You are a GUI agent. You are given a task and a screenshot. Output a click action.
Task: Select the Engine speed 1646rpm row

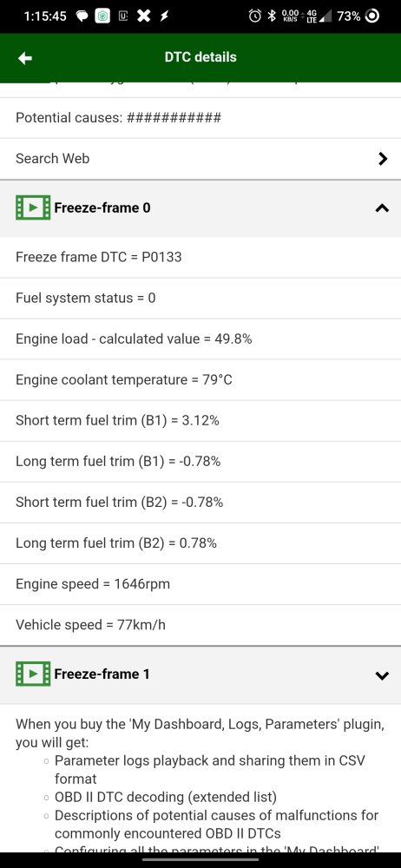[200, 584]
